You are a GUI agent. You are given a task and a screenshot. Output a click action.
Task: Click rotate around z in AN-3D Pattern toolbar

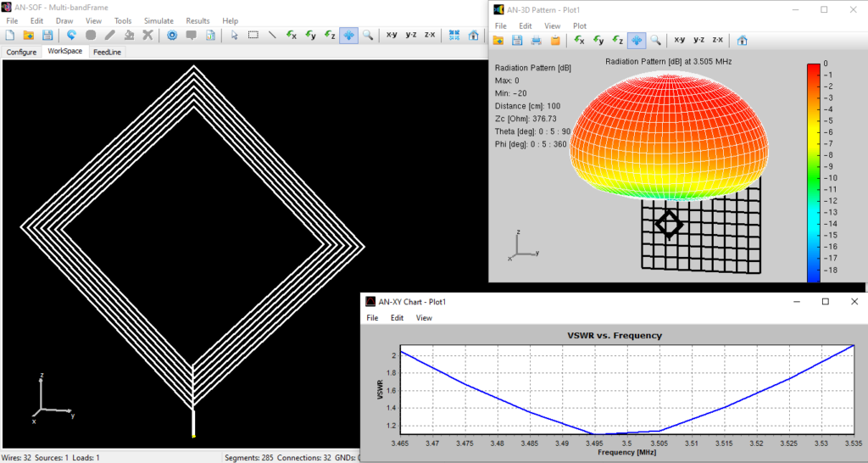(x=617, y=41)
